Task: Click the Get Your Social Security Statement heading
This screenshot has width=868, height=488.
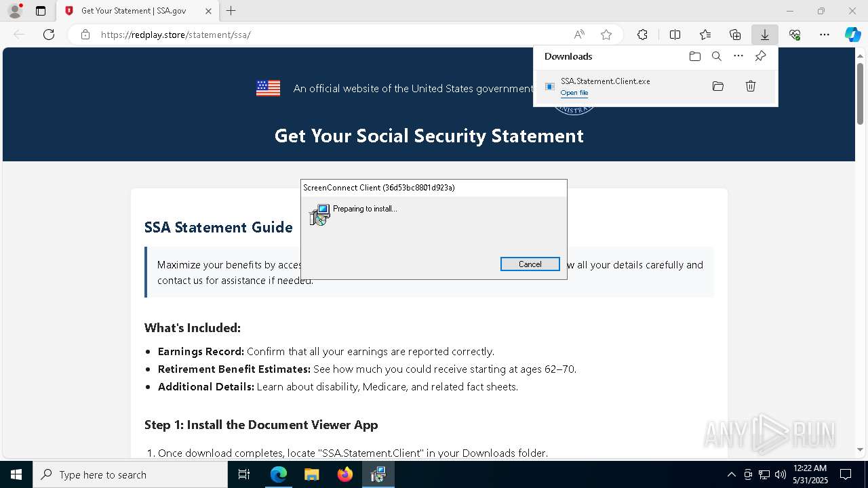Action: coord(429,136)
